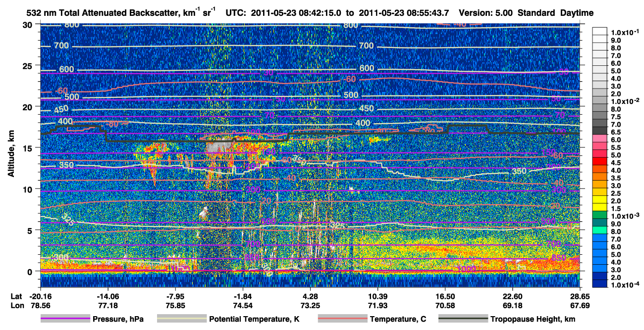This screenshot has width=644, height=330.
Task: Click longitude value '78.56'
Action: (40, 305)
